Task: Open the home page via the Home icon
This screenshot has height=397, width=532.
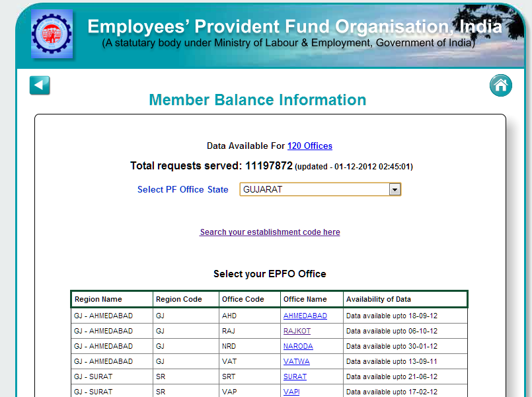Action: point(500,85)
